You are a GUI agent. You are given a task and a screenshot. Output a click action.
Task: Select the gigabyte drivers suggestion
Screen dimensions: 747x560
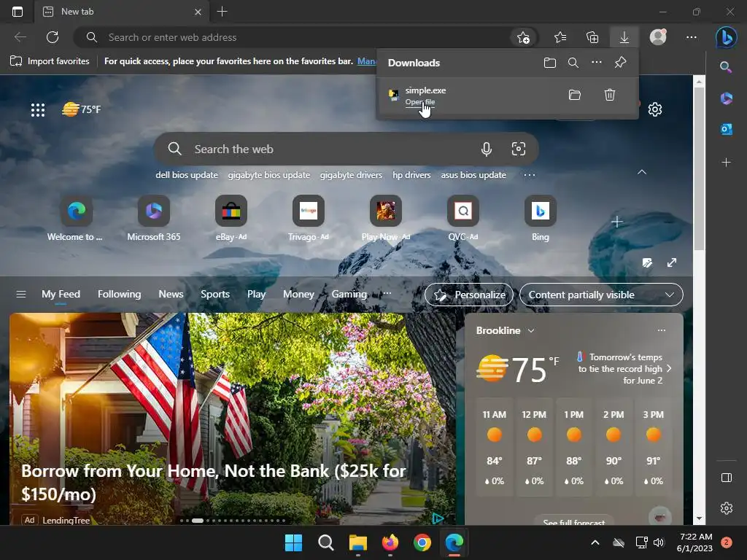coord(351,175)
